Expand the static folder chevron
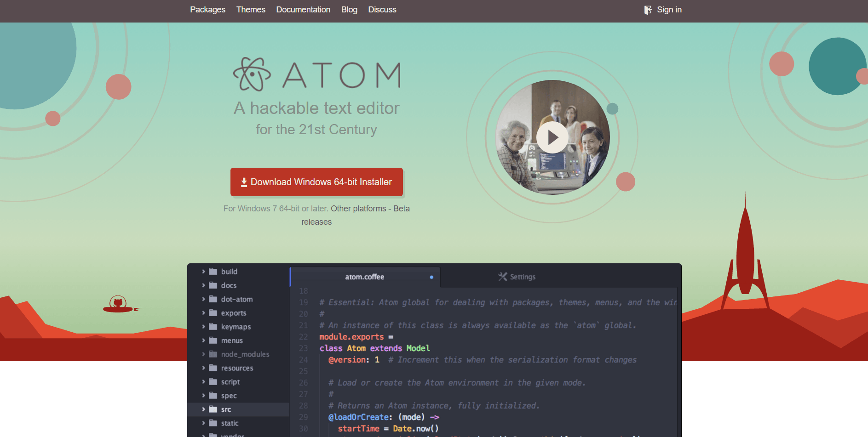The height and width of the screenshot is (437, 868). tap(203, 423)
